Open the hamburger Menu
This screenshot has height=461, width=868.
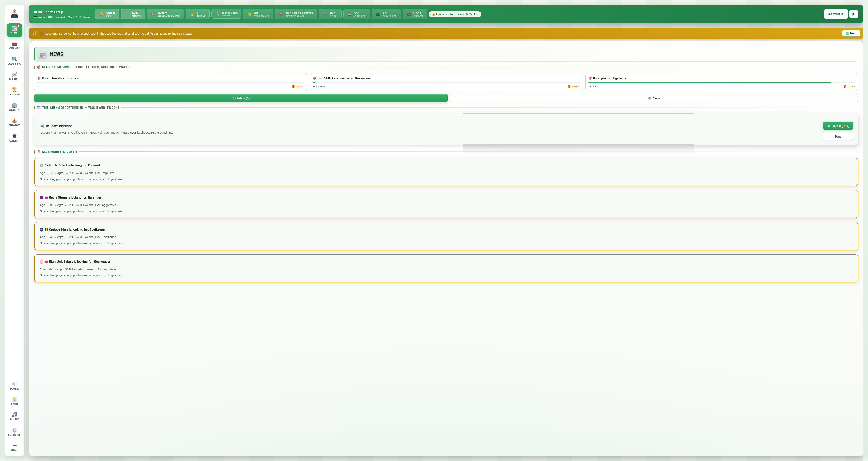14,447
